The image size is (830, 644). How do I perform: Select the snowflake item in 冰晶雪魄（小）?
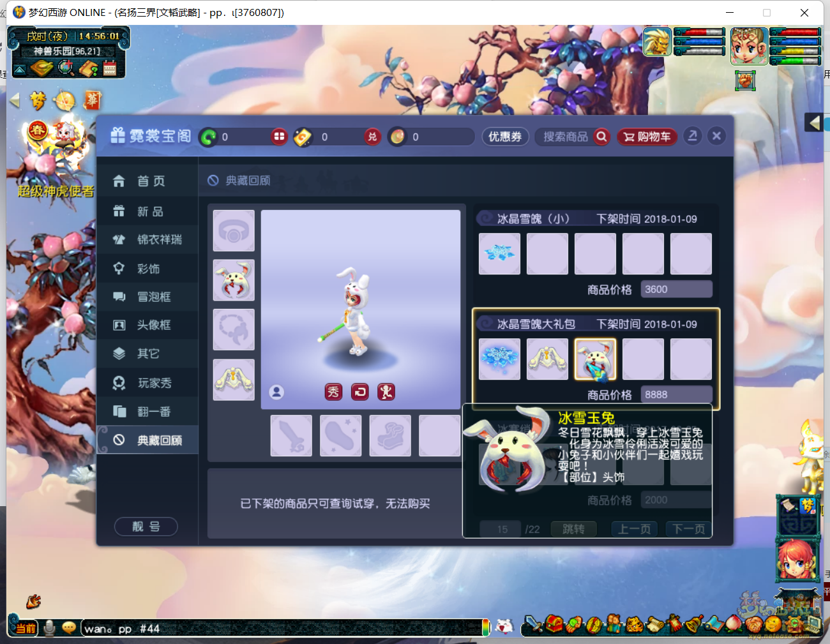tap(499, 253)
